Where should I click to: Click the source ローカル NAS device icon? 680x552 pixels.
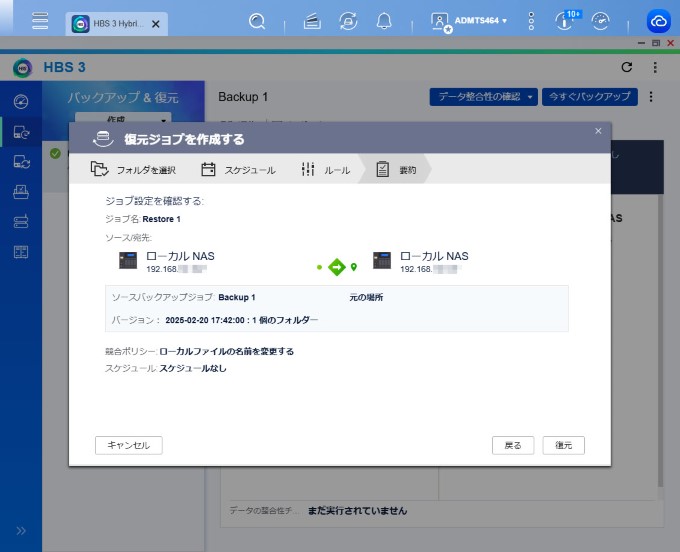pyautogui.click(x=128, y=261)
